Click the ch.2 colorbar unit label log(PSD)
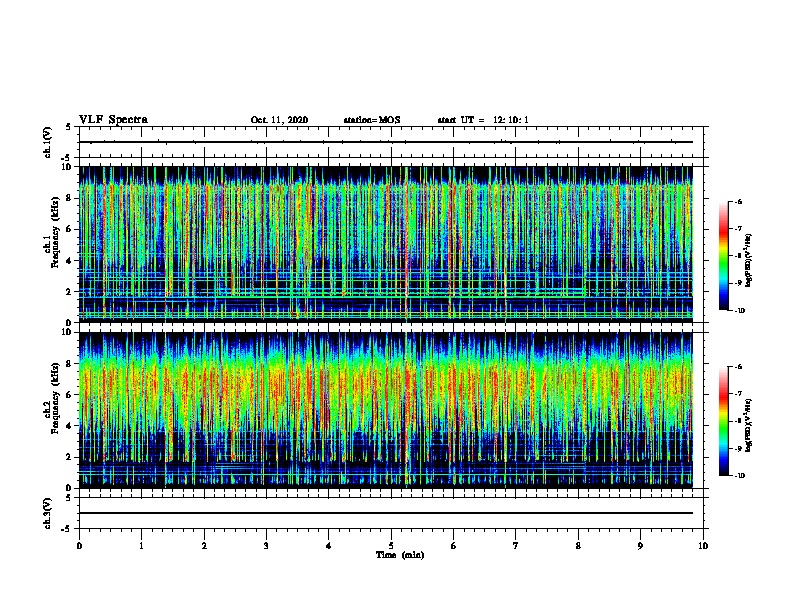Image resolution: width=792 pixels, height=612 pixels. click(749, 425)
